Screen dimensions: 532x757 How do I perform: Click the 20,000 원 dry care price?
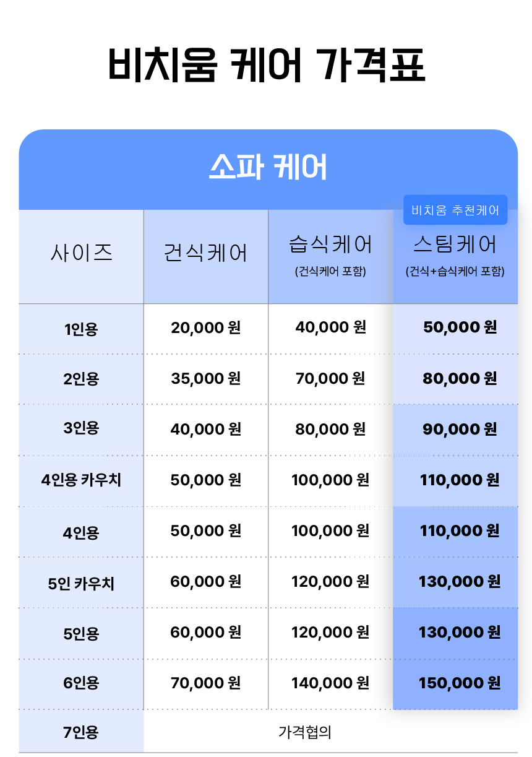205,328
